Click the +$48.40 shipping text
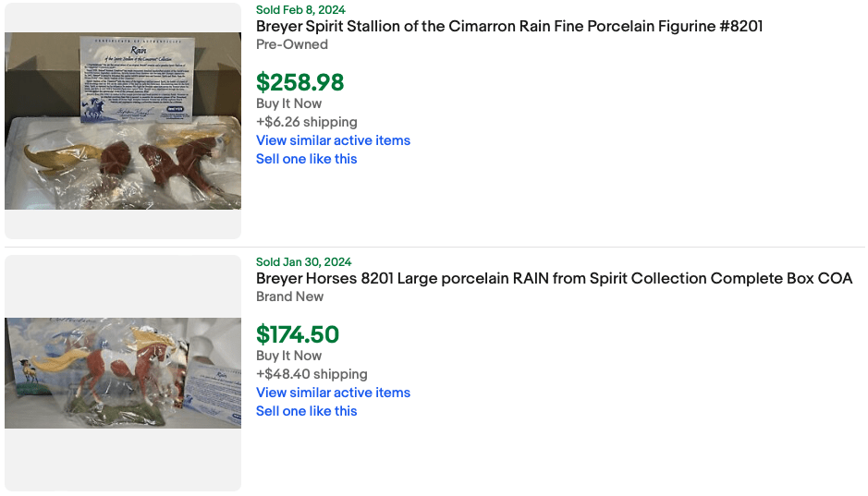The image size is (868, 496). point(312,374)
